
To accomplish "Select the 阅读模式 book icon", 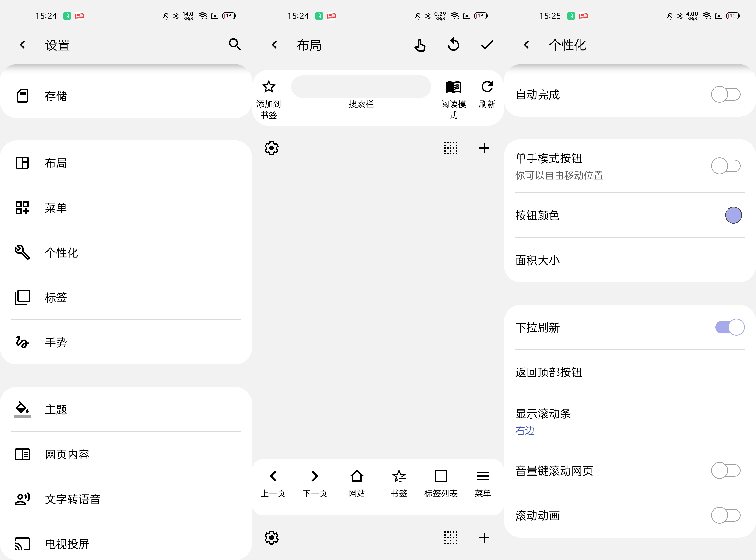I will 453,87.
